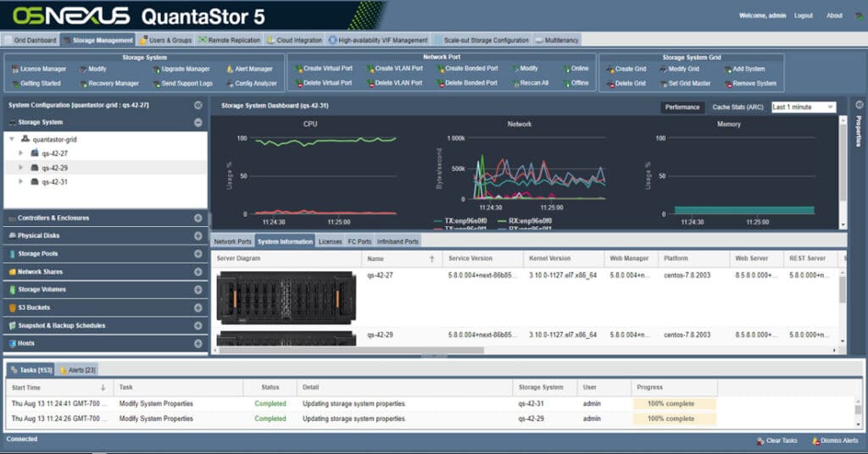Viewport: 868px width, 454px height.
Task: Click Clear Tasks button
Action: [777, 440]
